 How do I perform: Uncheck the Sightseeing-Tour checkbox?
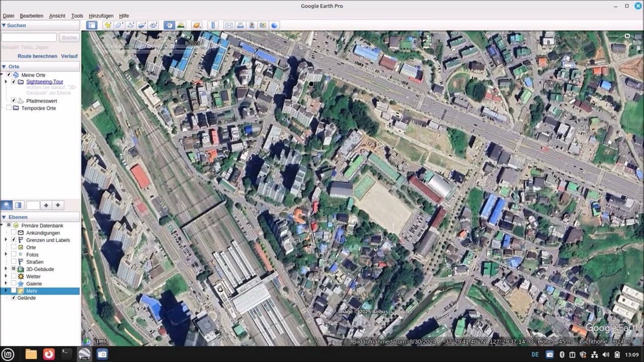(x=14, y=81)
